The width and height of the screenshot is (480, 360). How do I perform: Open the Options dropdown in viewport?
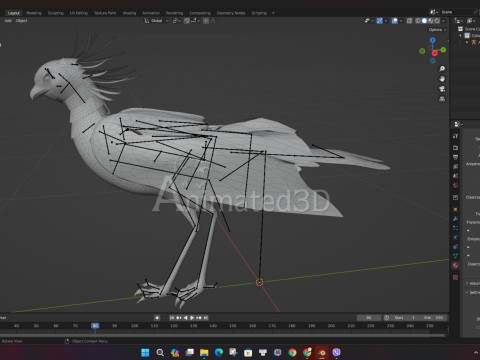[437, 30]
